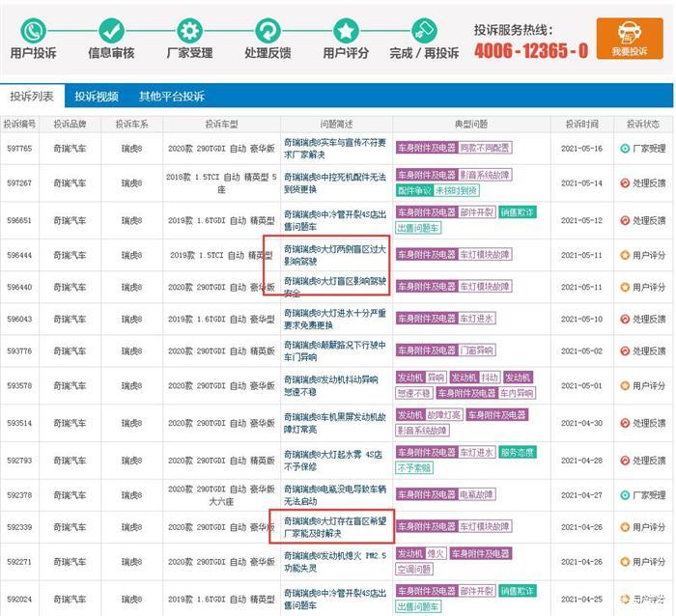Click the 同款不同配置 problem tag
This screenshot has width=676, height=616.
tap(485, 148)
